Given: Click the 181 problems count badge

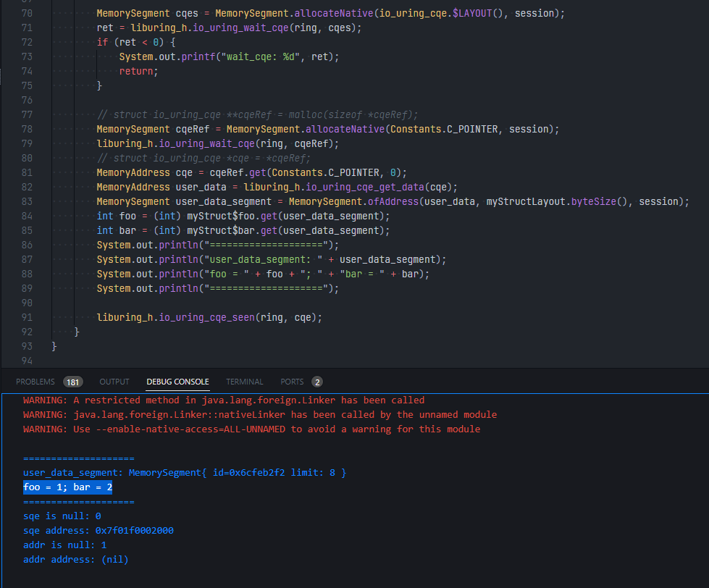Looking at the screenshot, I should [72, 382].
